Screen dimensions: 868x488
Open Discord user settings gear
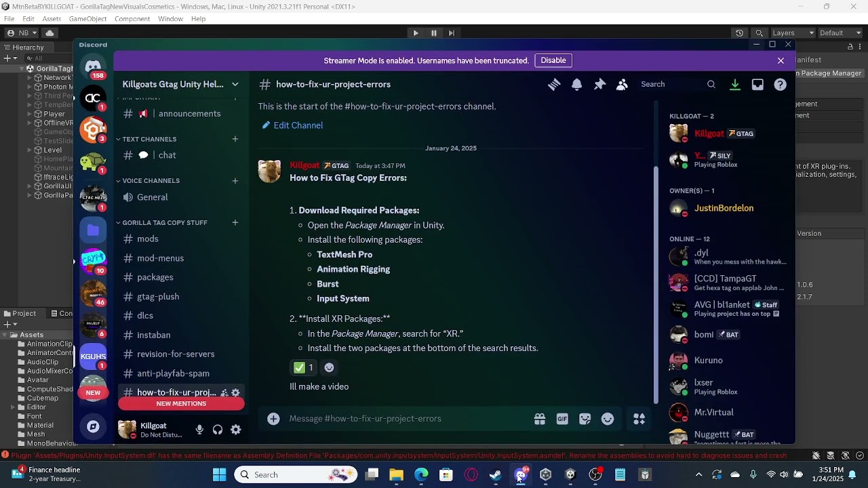pos(236,430)
